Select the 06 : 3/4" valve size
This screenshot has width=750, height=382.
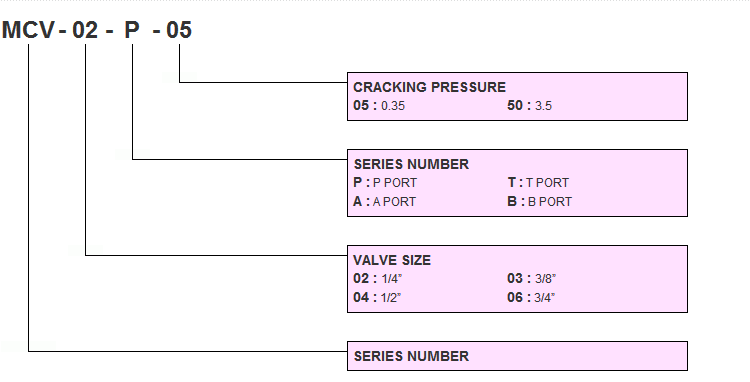pyautogui.click(x=531, y=297)
